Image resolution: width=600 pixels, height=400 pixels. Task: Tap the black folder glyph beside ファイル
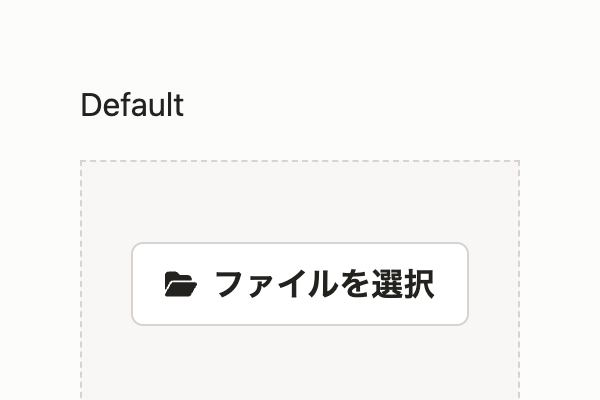(x=181, y=284)
